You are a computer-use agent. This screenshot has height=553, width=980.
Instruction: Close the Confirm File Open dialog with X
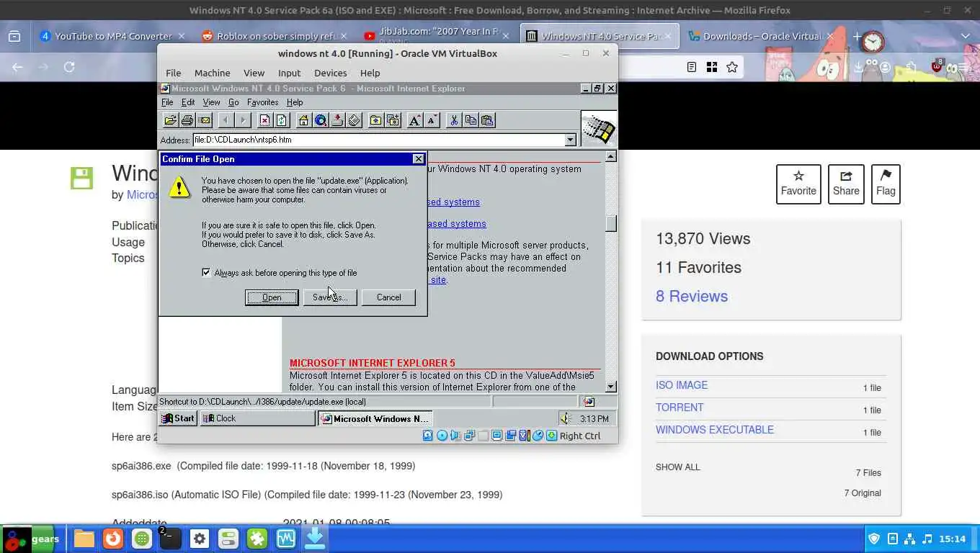pos(418,159)
